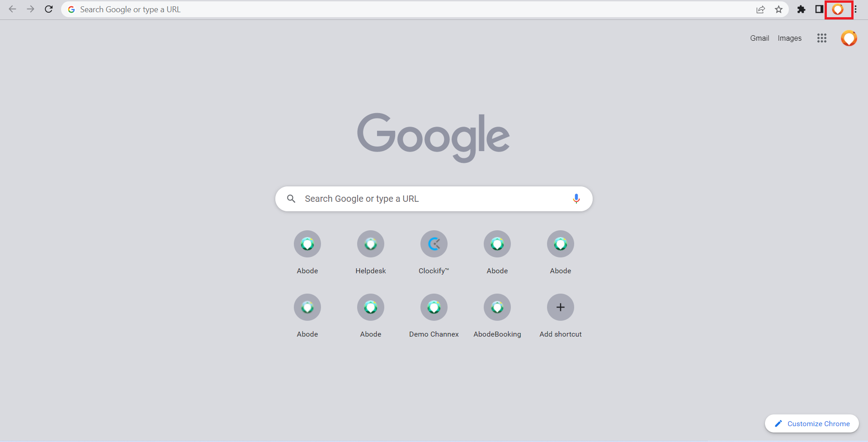
Task: Open the Clockify shortcut
Action: tap(434, 252)
